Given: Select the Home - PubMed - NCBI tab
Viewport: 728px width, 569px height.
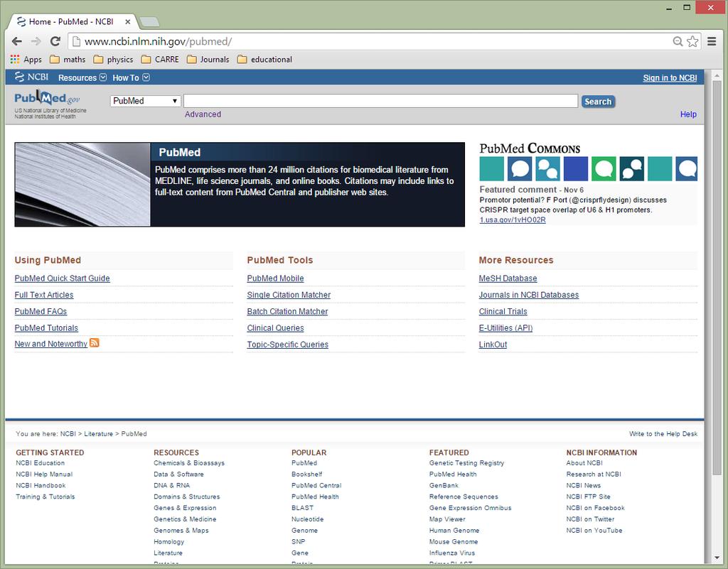Looking at the screenshot, I should (72, 22).
